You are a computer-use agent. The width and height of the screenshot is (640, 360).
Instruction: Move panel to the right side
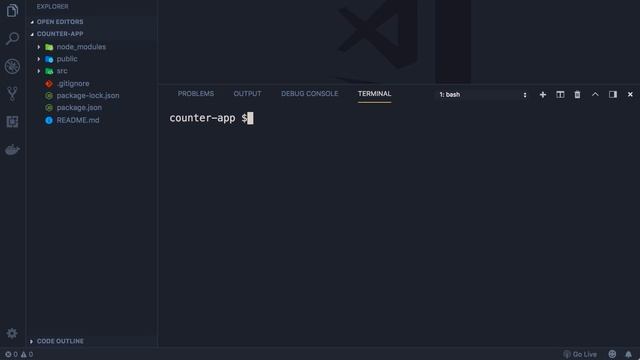[613, 95]
